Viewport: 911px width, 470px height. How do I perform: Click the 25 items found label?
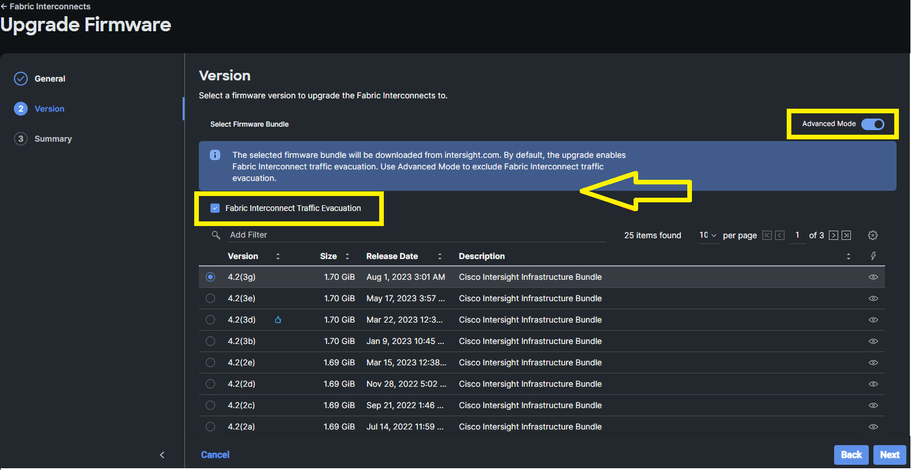click(x=652, y=235)
